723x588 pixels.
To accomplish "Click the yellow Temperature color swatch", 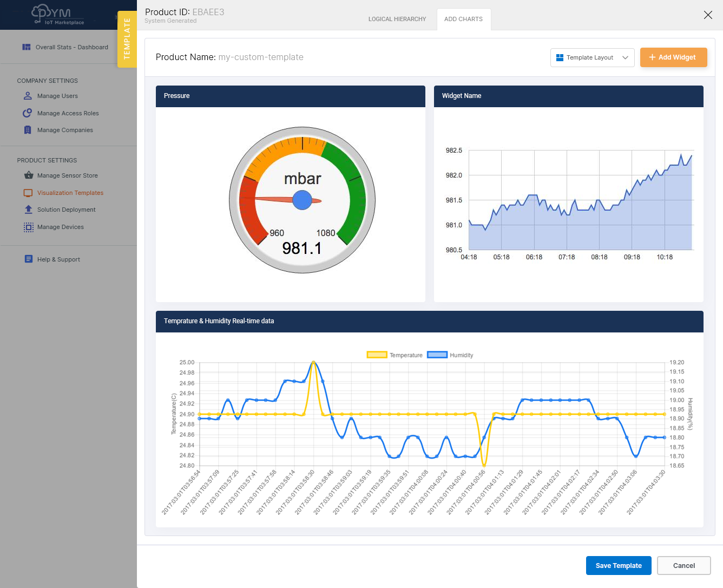I will tap(378, 355).
